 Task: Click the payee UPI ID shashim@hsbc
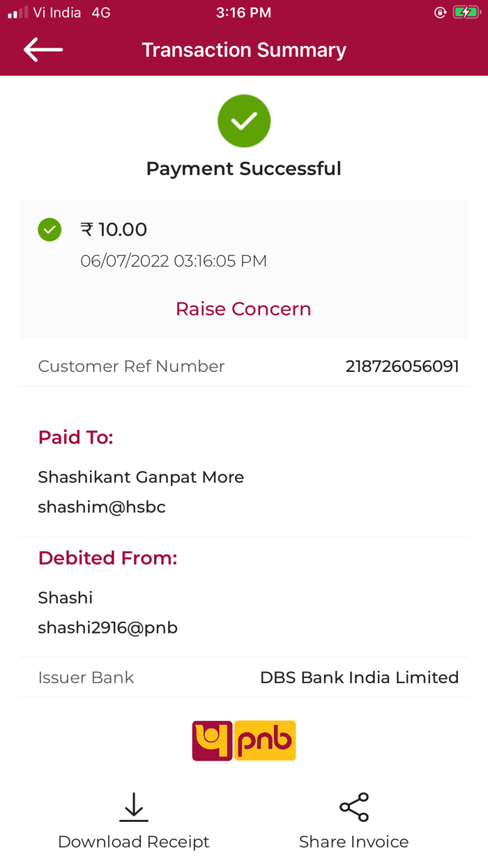coord(101,507)
